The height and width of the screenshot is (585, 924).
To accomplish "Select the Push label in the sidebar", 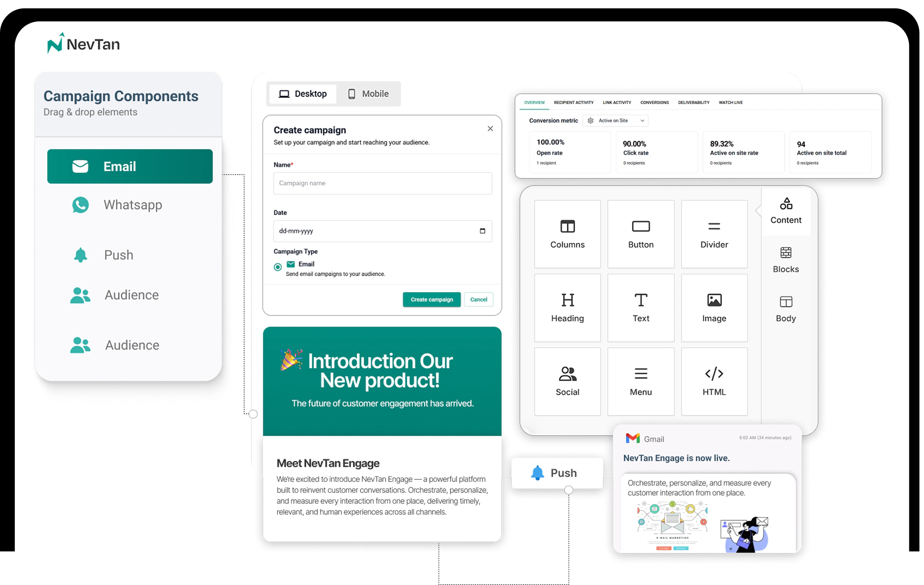I will coord(118,255).
